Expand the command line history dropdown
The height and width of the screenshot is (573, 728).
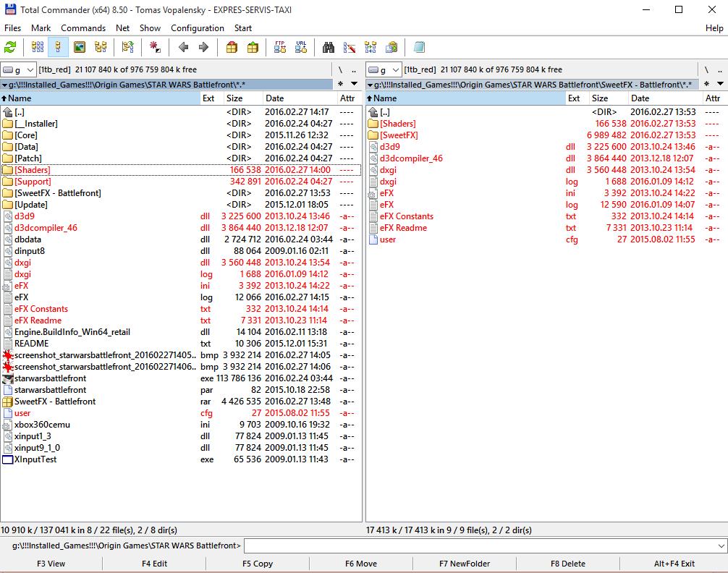(721, 546)
